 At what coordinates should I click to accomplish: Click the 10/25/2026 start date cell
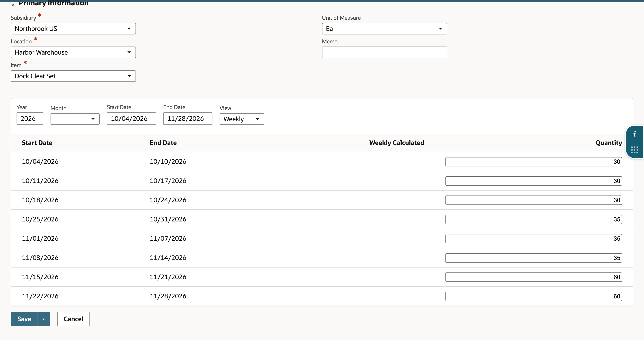coord(40,219)
